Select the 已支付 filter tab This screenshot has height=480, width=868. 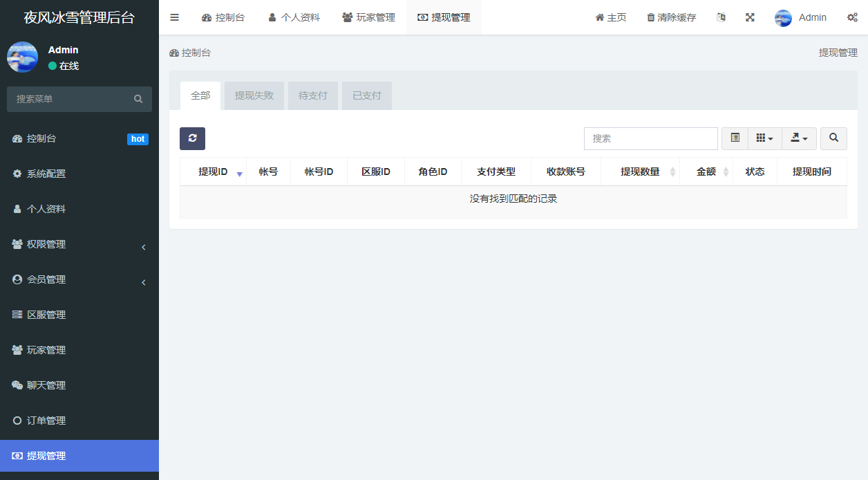[367, 95]
